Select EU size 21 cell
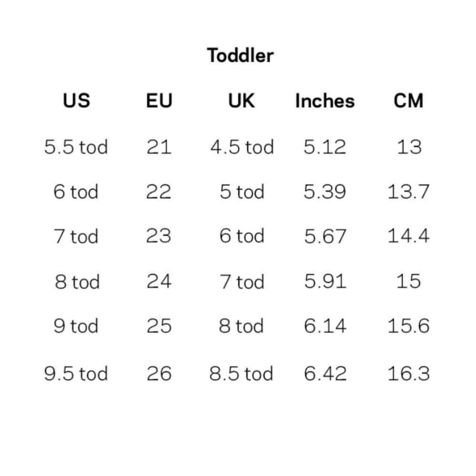This screenshot has width=476, height=476. [x=159, y=147]
